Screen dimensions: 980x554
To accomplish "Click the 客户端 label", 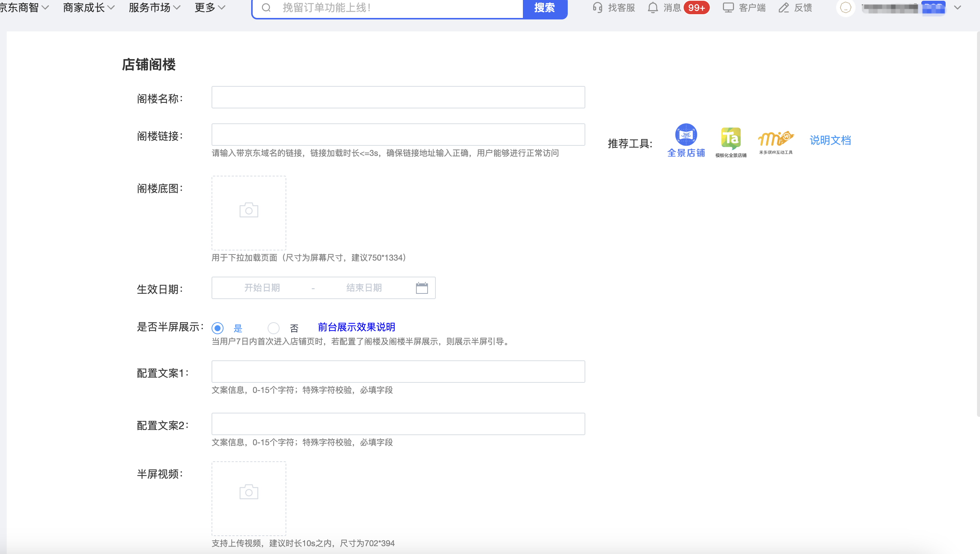I will (752, 7).
